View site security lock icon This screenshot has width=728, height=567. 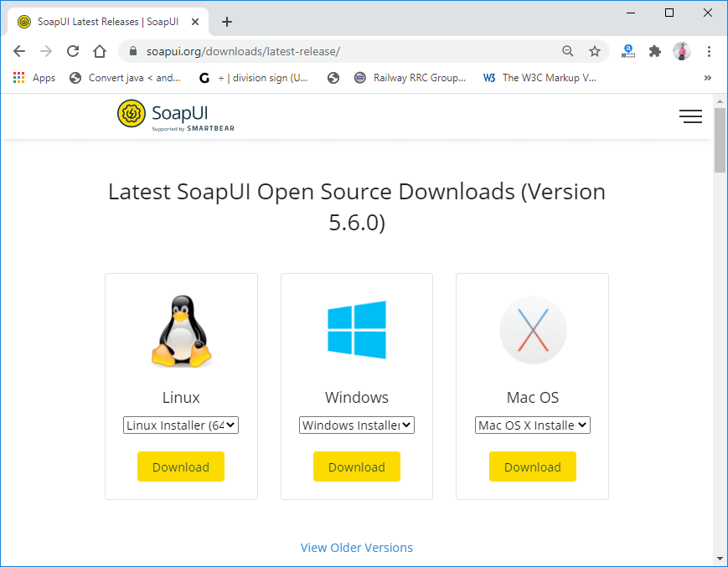pyautogui.click(x=133, y=51)
